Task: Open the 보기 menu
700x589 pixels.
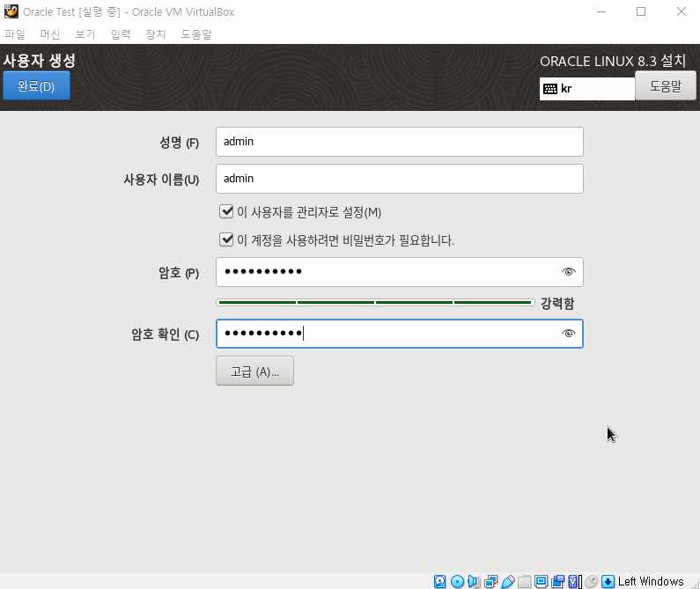Action: click(x=85, y=34)
